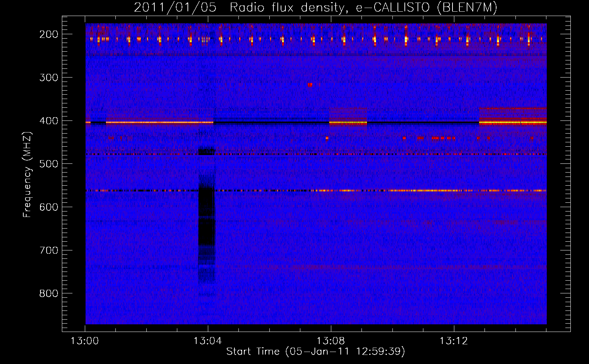The width and height of the screenshot is (589, 364).
Task: Click the 13:12 time tick label
Action: [x=454, y=341]
